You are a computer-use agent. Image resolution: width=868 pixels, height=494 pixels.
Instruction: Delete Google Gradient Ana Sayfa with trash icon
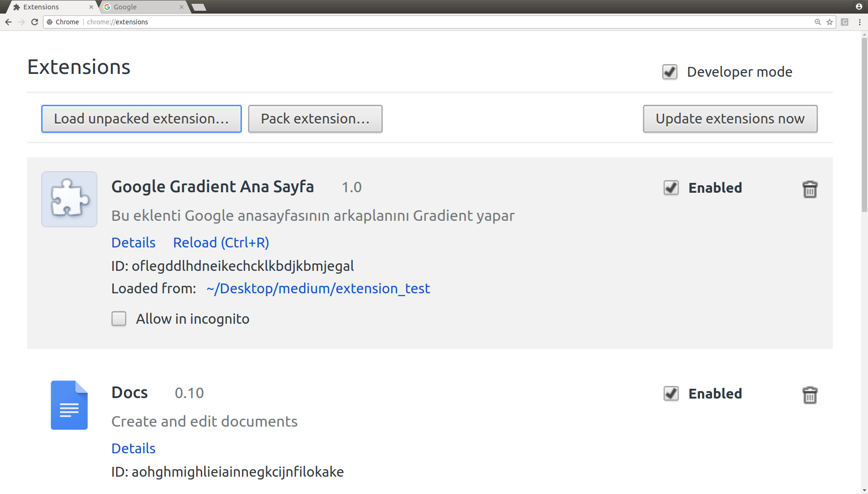tap(810, 189)
